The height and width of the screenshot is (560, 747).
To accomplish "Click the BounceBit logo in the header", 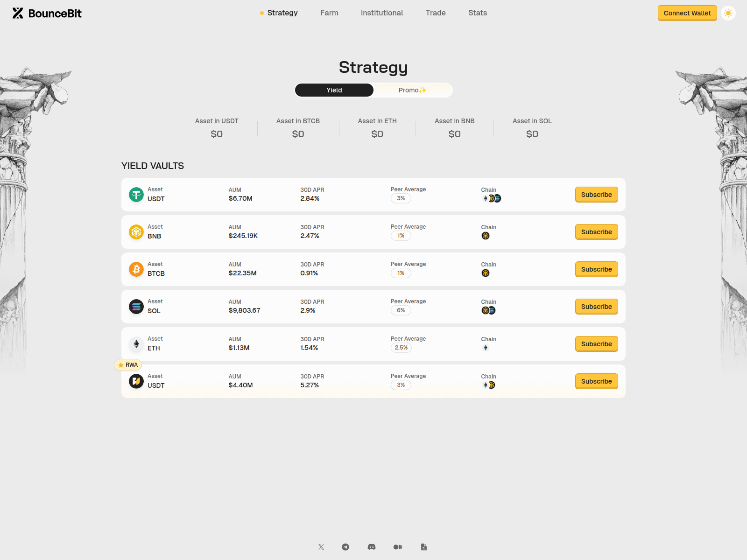I will click(x=46, y=13).
